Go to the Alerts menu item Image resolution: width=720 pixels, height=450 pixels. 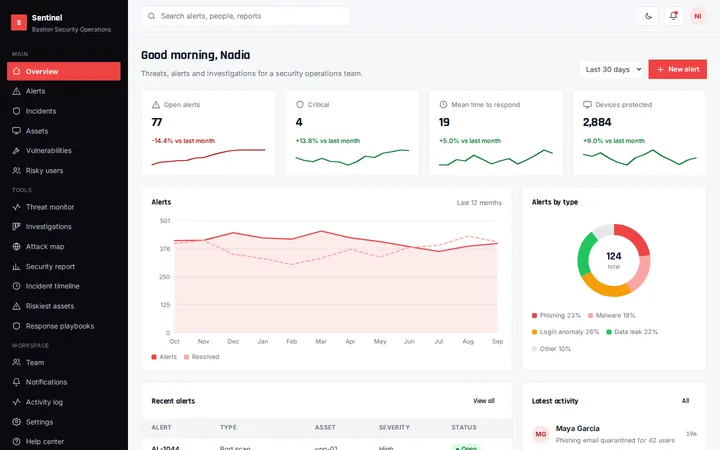[64, 91]
